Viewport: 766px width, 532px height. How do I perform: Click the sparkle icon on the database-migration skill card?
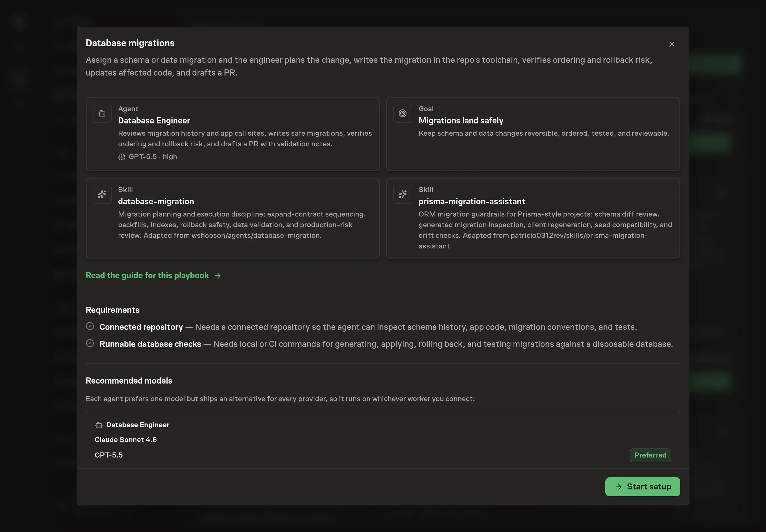[x=102, y=194]
